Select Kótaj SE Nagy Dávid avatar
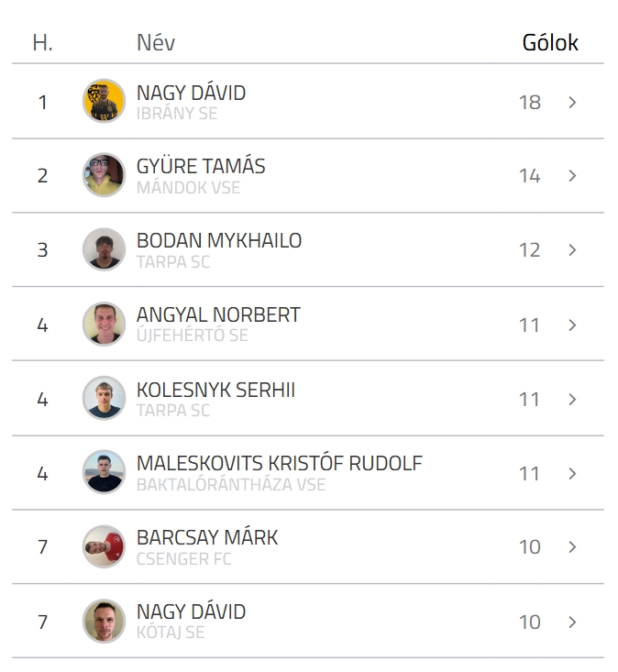The image size is (618, 672). click(104, 621)
